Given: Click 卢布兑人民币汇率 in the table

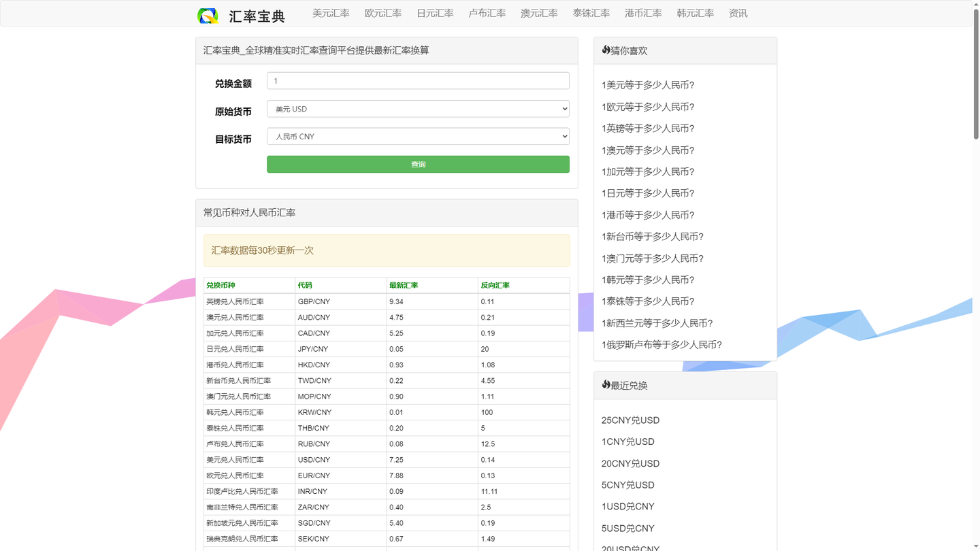Looking at the screenshot, I should [235, 444].
